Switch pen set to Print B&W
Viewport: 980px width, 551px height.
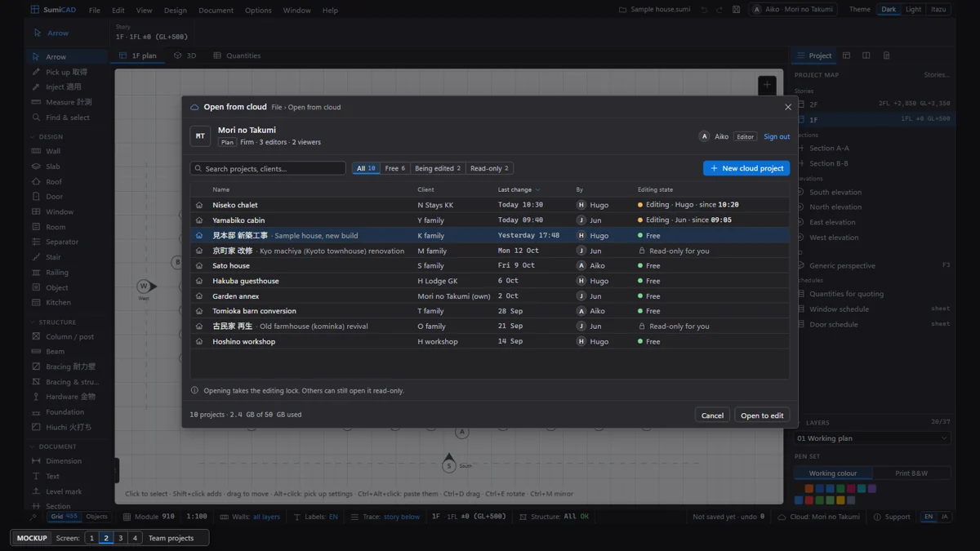pos(911,473)
